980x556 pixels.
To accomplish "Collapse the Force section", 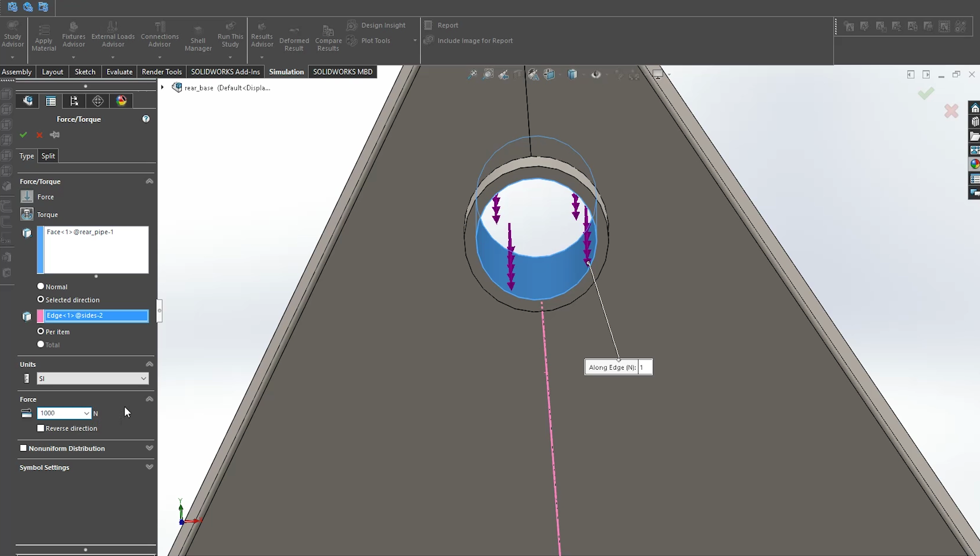I will 150,399.
